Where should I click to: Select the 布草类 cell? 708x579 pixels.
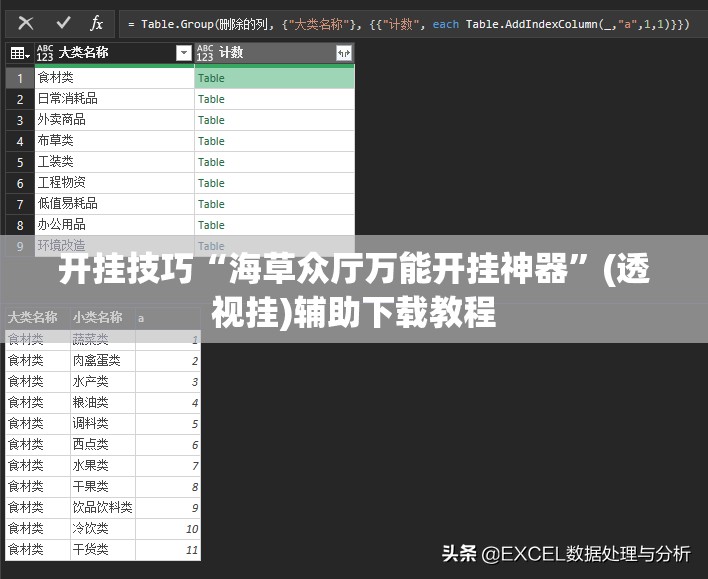pyautogui.click(x=114, y=141)
